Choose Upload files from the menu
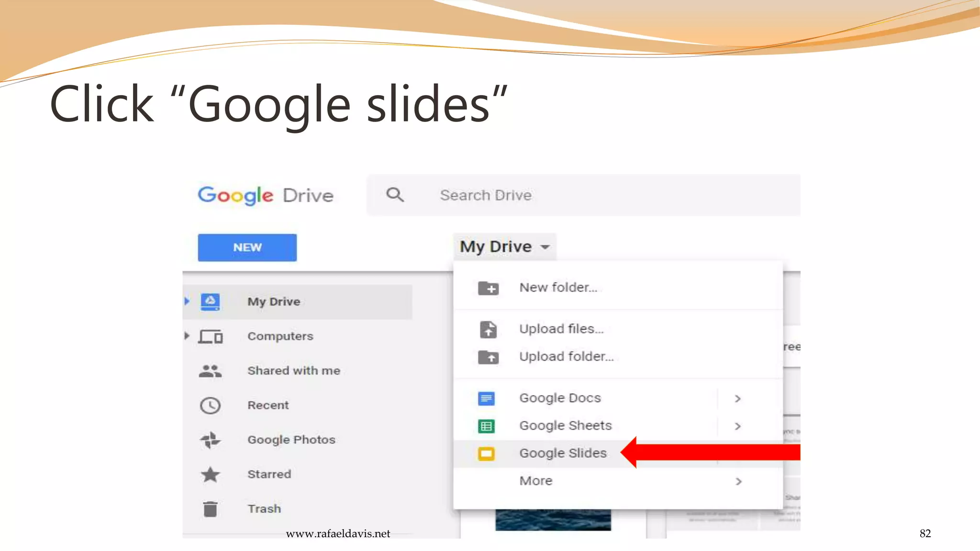This screenshot has height=551, width=980. [561, 329]
